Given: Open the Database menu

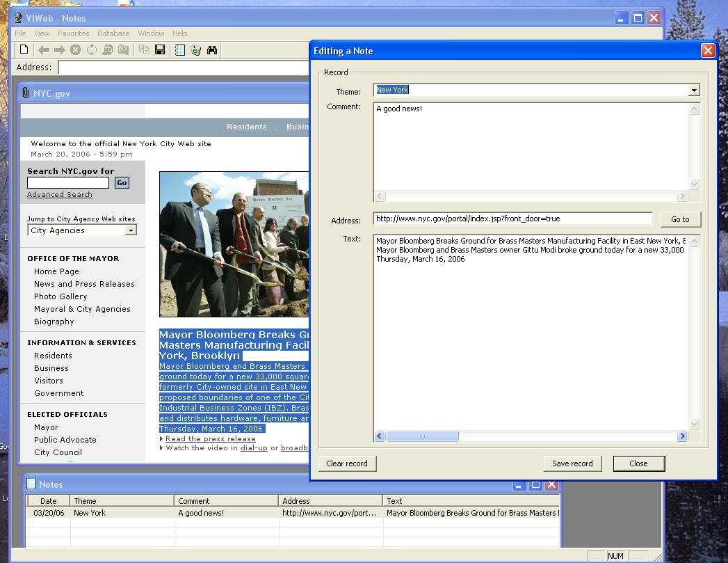Looking at the screenshot, I should tap(113, 33).
